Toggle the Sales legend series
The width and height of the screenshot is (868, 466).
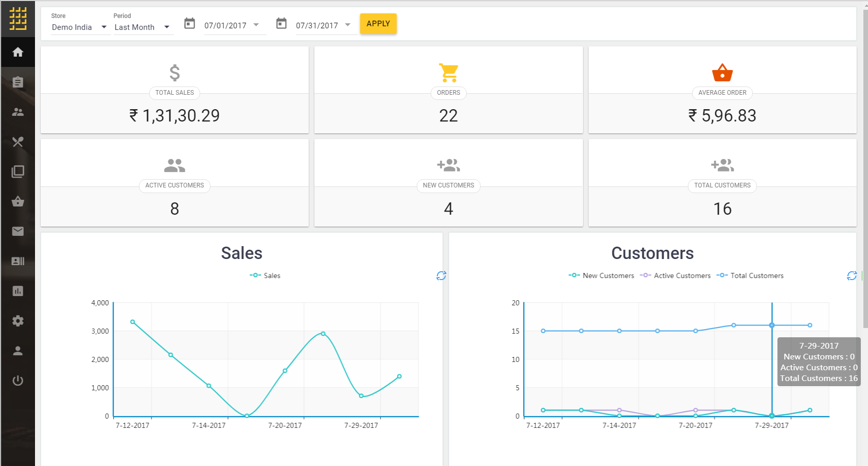pyautogui.click(x=265, y=275)
